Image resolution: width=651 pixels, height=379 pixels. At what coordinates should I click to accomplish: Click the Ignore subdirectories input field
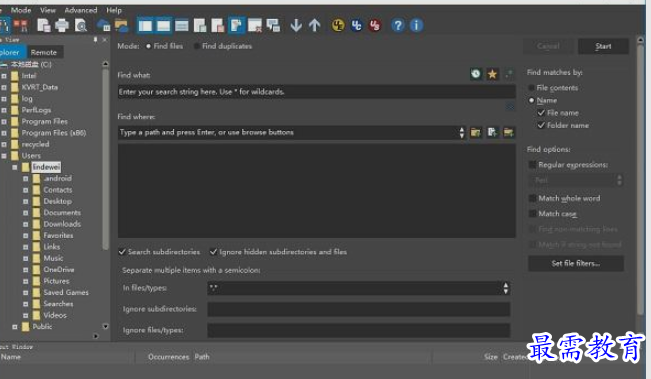pos(358,309)
